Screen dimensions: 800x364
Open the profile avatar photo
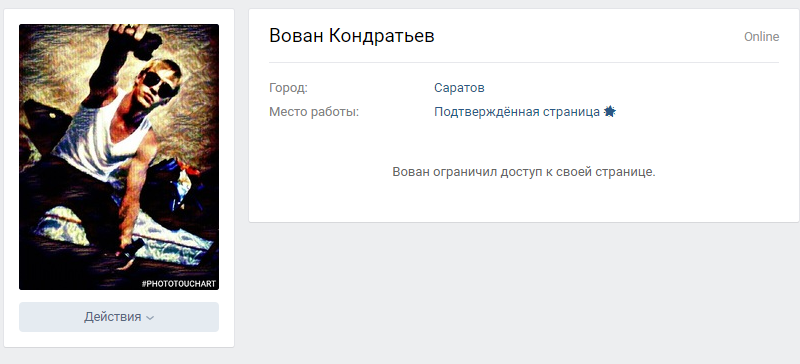119,157
